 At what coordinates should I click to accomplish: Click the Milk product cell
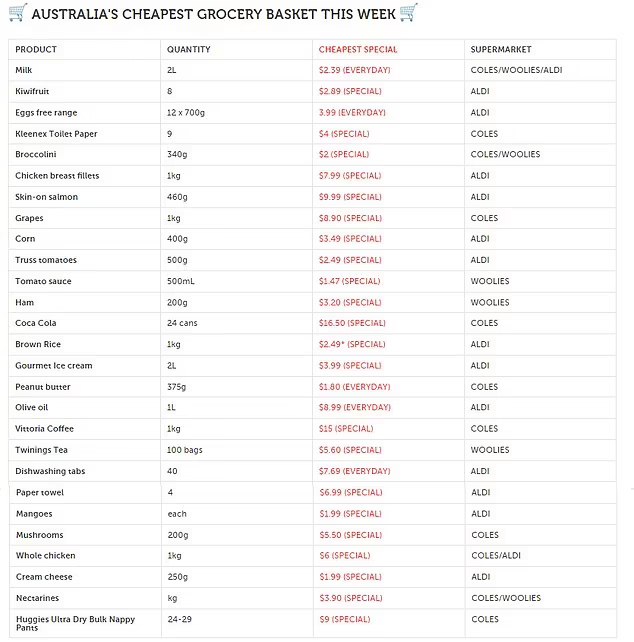click(x=24, y=70)
